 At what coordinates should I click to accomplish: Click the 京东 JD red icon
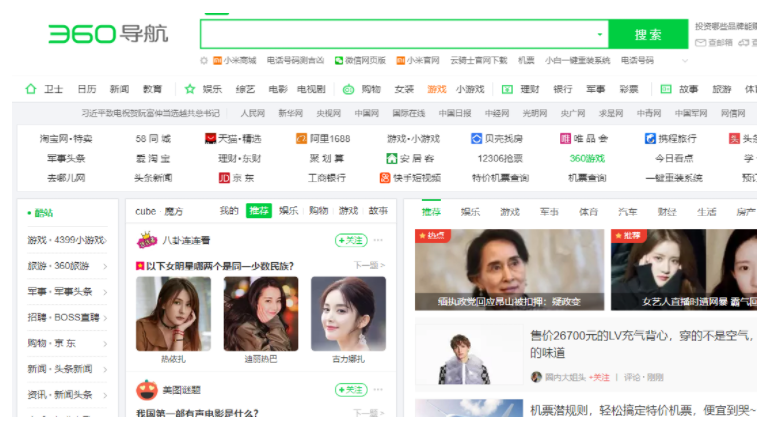[x=224, y=178]
